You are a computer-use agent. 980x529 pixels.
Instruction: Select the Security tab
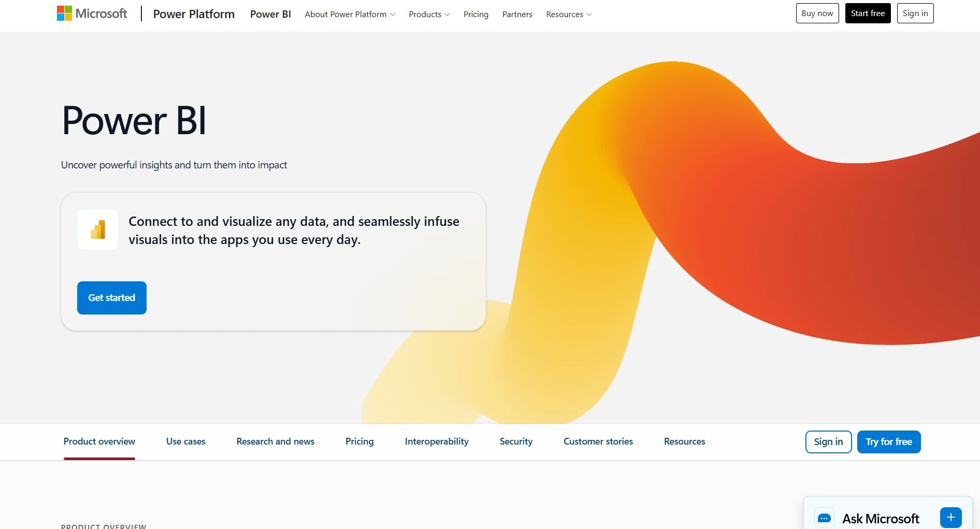[515, 441]
